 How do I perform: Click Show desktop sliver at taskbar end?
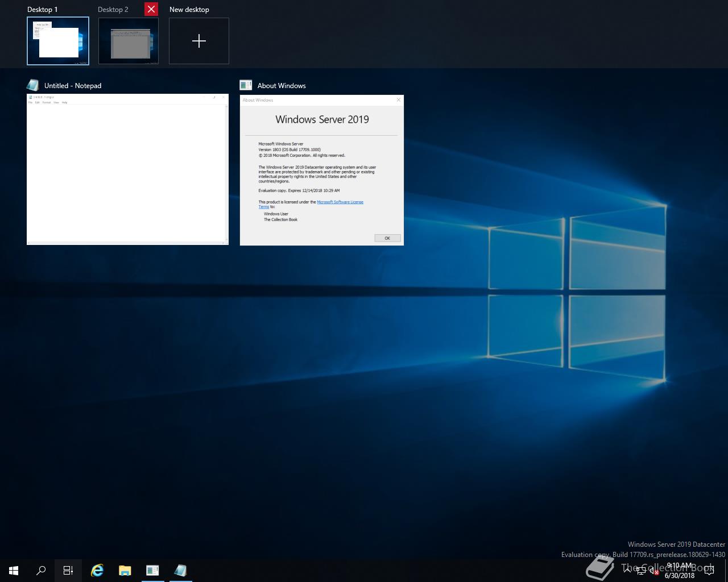pyautogui.click(x=726, y=571)
